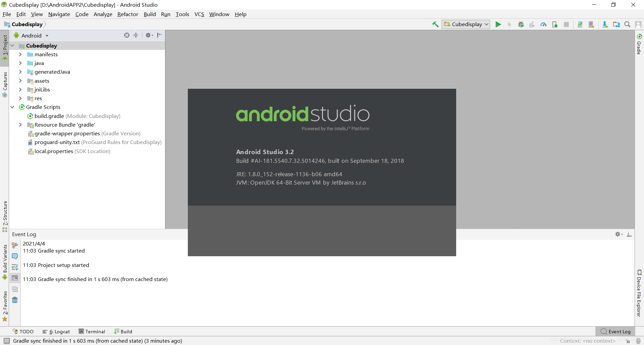Toggle the Event Log button in status bar
This screenshot has height=345, width=644.
[615, 332]
